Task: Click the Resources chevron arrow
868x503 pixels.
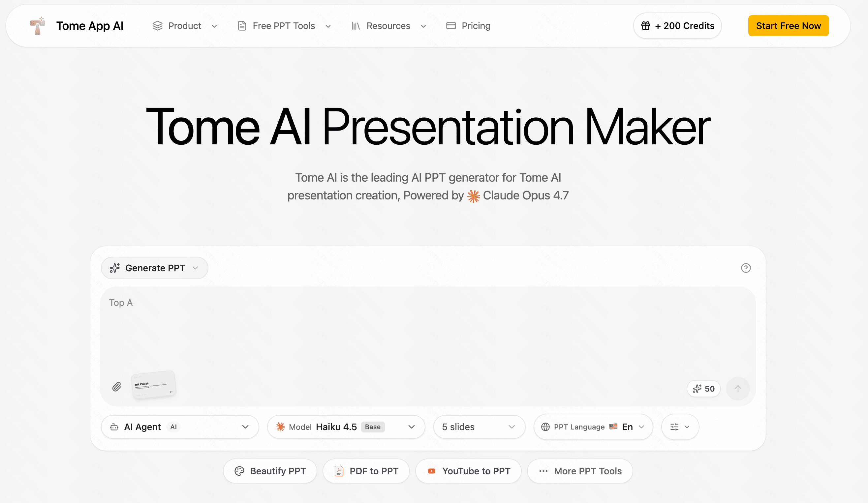Action: tap(423, 26)
